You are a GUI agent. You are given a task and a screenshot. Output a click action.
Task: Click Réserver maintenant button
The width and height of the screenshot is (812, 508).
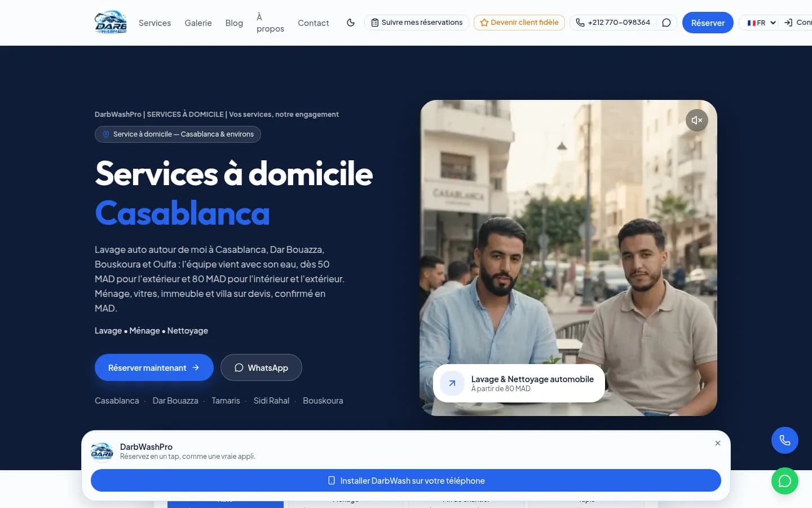[x=154, y=367]
